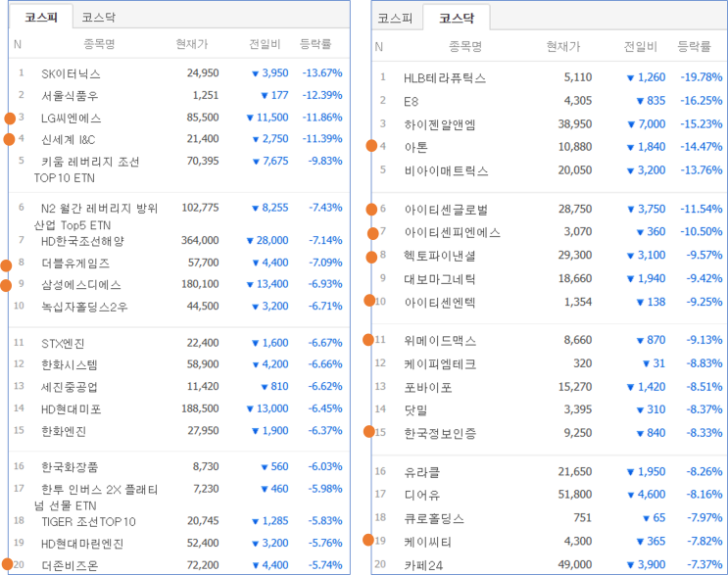Screen dimensions: 728x575
Task: Open stock 케이피엠테크
Action: tap(440, 363)
